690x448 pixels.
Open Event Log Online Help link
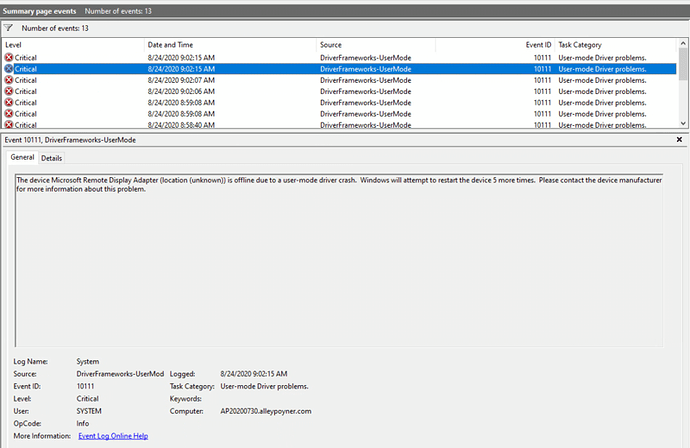[113, 436]
